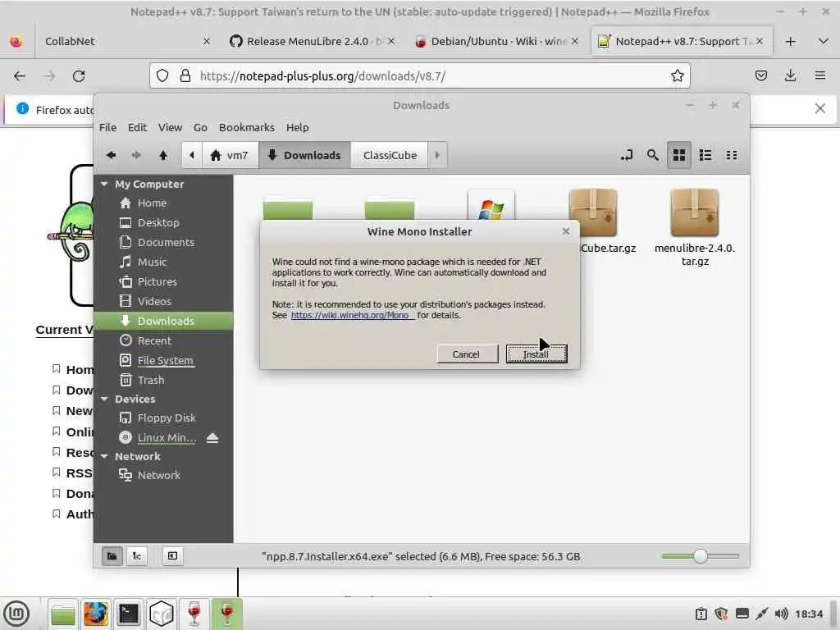
Task: Toggle location entry in file manager
Action: coord(626,155)
